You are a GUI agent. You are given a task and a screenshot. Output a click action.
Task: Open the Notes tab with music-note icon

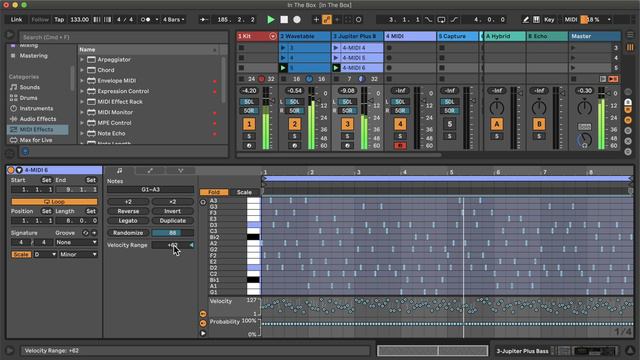pos(119,171)
